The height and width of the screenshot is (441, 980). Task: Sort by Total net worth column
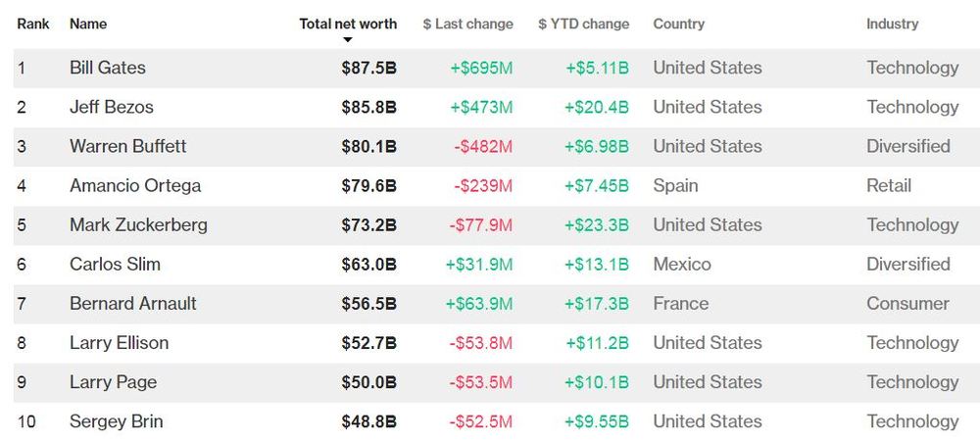click(x=348, y=24)
